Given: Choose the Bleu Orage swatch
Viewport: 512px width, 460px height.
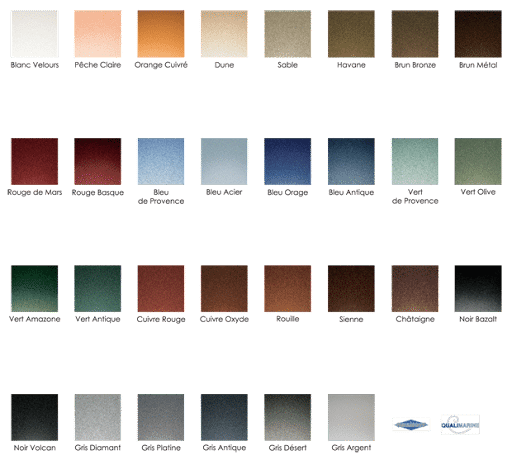Looking at the screenshot, I should tap(288, 161).
